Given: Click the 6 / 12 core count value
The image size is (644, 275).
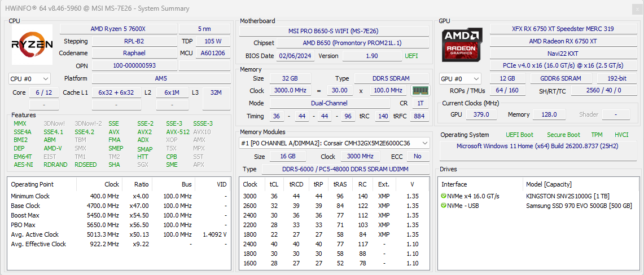Looking at the screenshot, I should click(44, 92).
